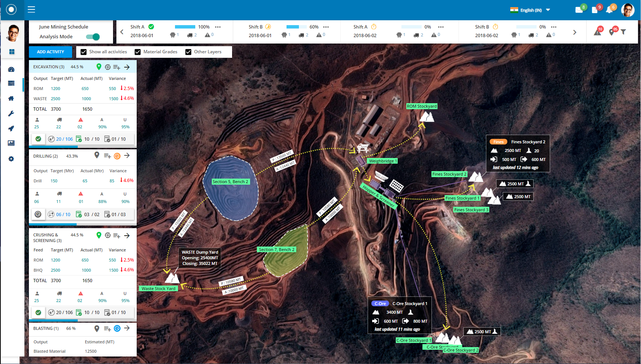The width and height of the screenshot is (641, 364).
Task: Open the grid apps icon in sidebar
Action: [12, 52]
